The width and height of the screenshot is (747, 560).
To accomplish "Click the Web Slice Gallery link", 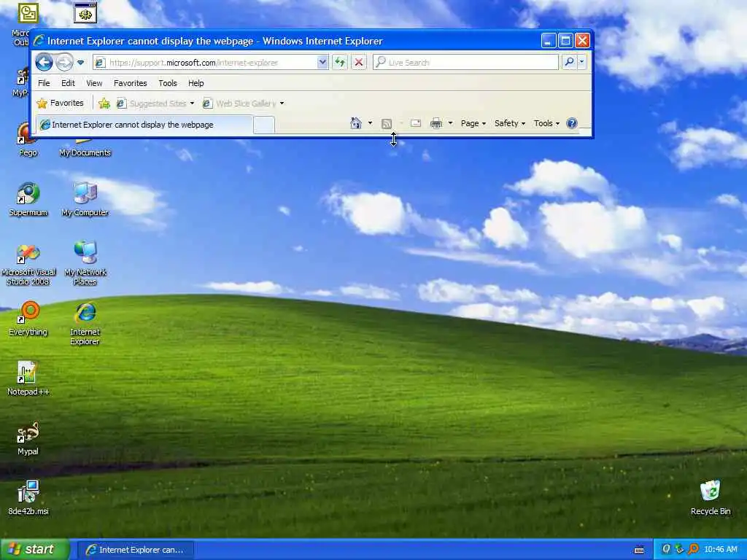I will pyautogui.click(x=239, y=104).
